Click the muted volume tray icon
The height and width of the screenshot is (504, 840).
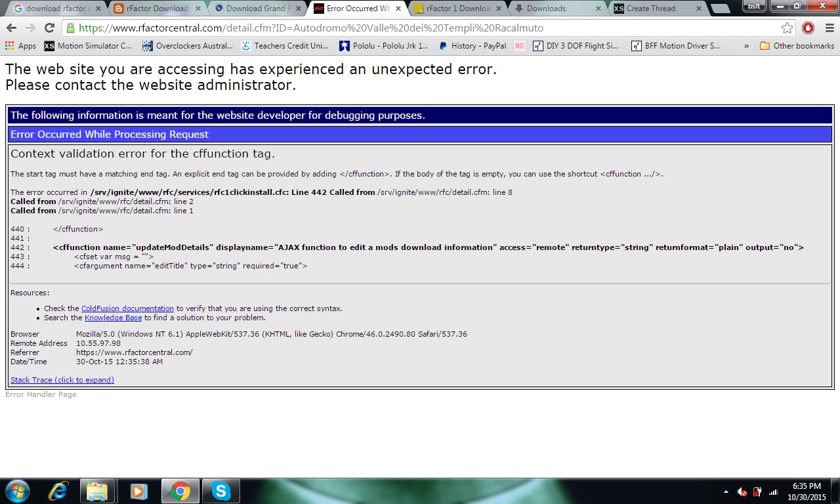[742, 492]
